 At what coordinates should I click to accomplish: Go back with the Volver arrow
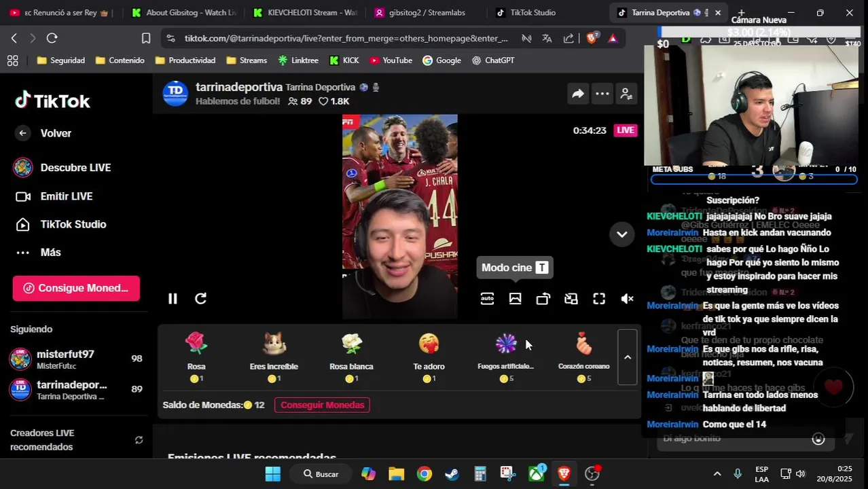click(x=22, y=133)
